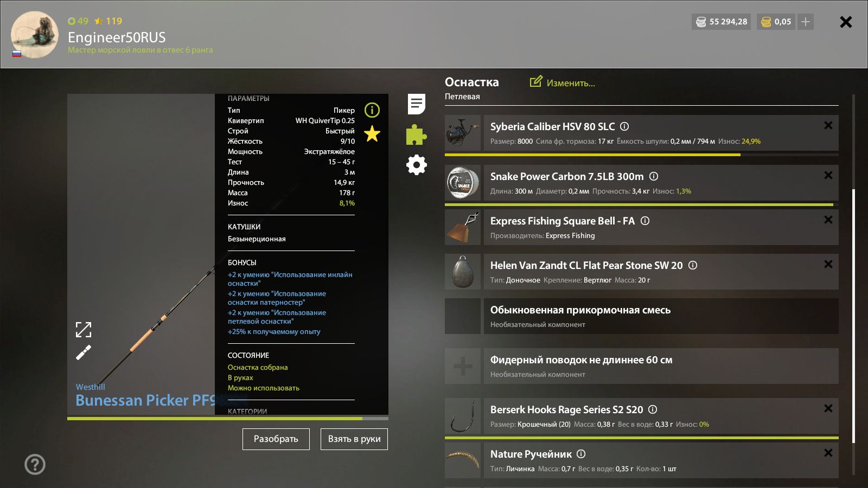
Task: Add a feeder leader via plus slot
Action: tap(463, 366)
